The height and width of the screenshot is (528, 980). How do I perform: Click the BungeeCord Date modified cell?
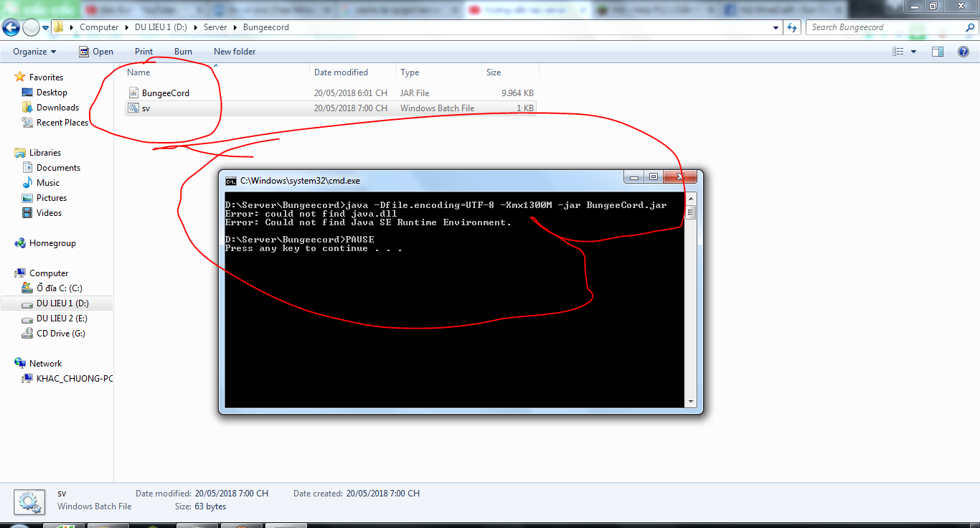[x=351, y=93]
